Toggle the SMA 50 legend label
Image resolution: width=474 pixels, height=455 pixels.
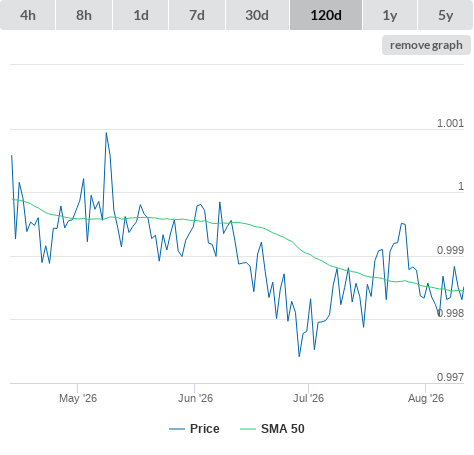tap(283, 429)
